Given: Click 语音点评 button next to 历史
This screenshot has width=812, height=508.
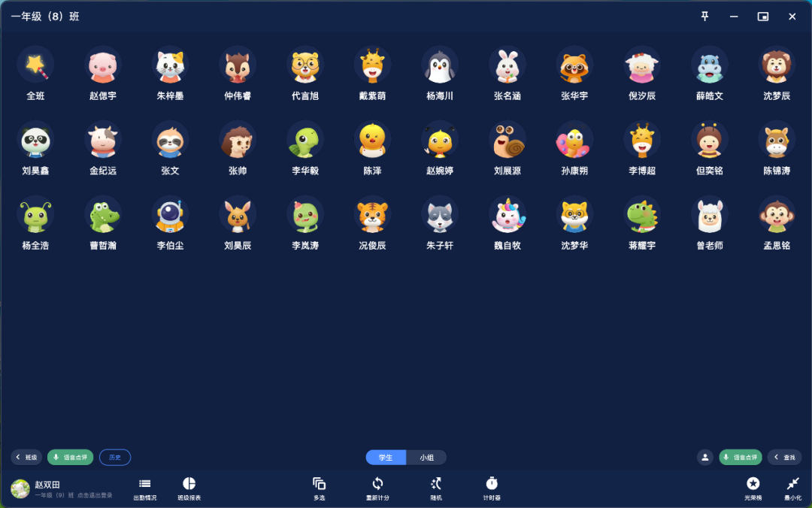Looking at the screenshot, I should 71,457.
